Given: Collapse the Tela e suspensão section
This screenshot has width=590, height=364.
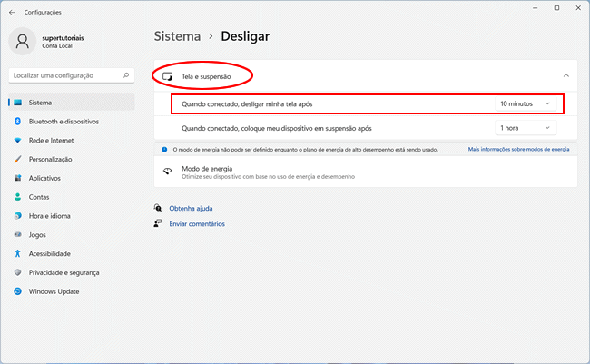Looking at the screenshot, I should tap(565, 75).
